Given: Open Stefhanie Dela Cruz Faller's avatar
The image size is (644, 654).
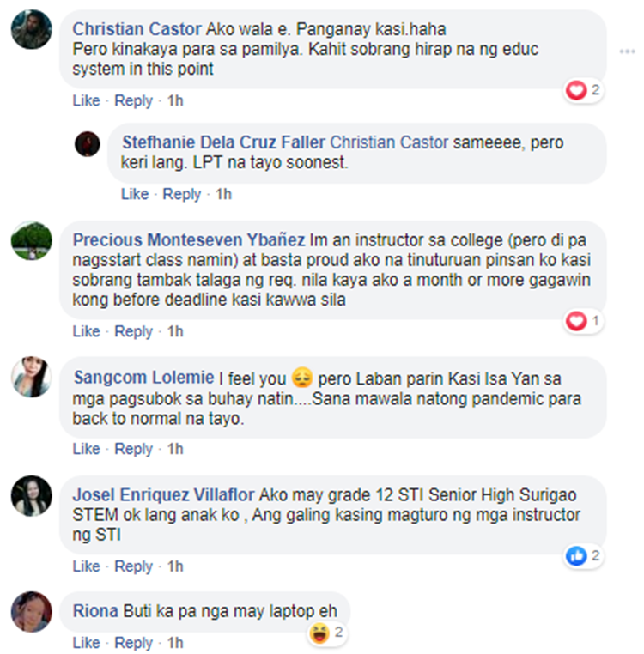Looking at the screenshot, I should 88,144.
